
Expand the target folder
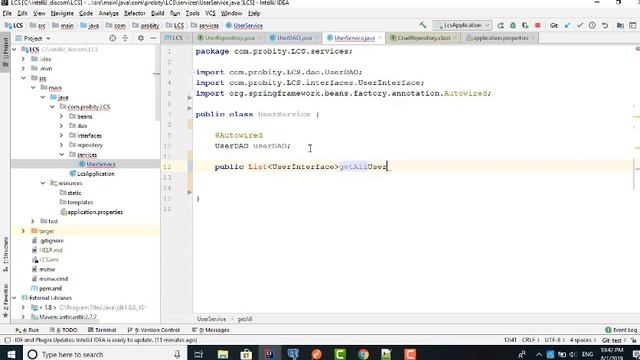tap(23, 231)
